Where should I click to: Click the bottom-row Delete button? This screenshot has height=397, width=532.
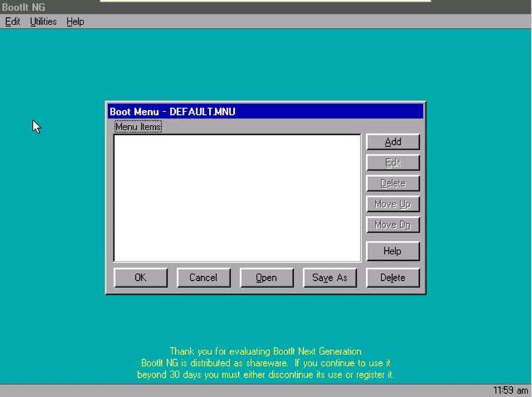[393, 278]
